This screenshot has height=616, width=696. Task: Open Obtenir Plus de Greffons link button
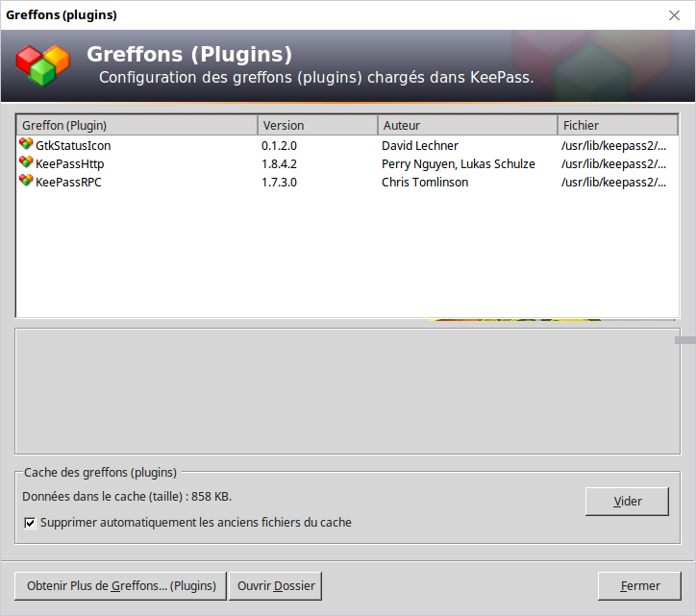tap(121, 585)
